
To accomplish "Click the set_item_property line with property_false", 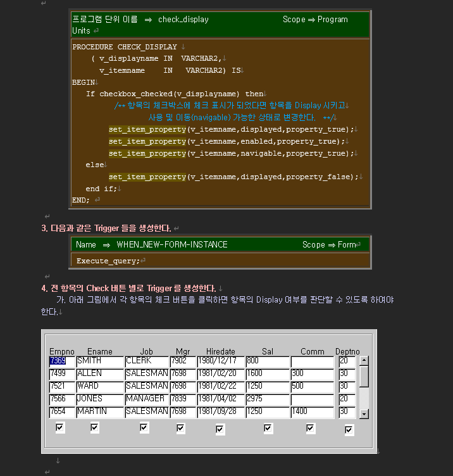I will click(233, 177).
